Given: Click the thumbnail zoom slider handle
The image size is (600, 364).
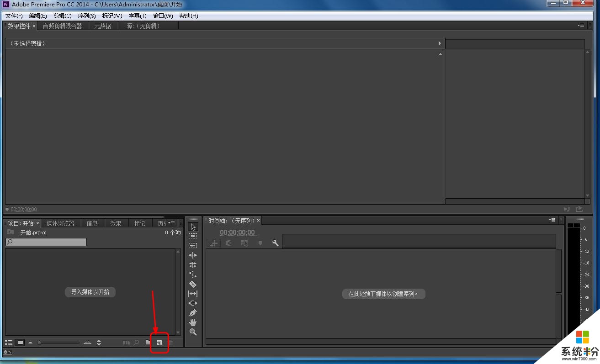Looking at the screenshot, I should point(39,343).
